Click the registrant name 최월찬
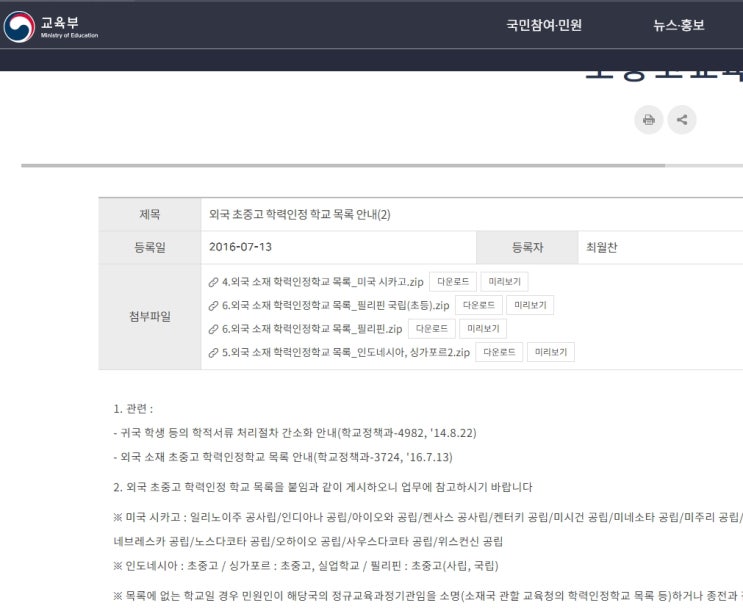The width and height of the screenshot is (743, 611). (x=602, y=247)
